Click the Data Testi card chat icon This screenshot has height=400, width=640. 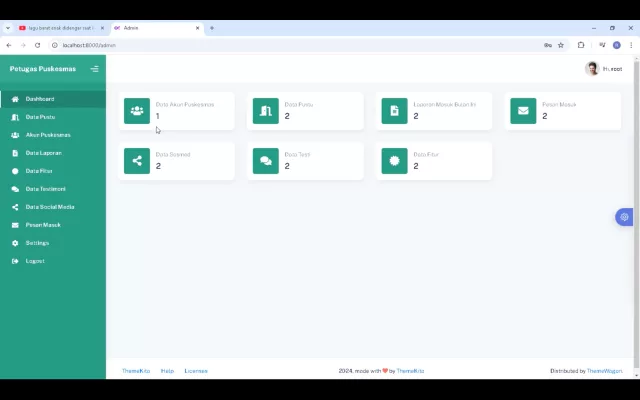click(x=266, y=161)
